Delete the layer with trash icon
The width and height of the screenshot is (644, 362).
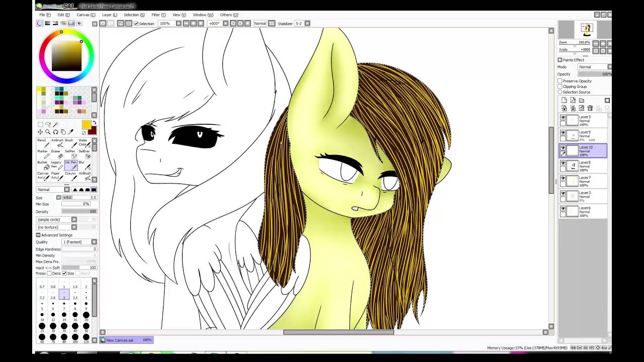pyautogui.click(x=590, y=108)
